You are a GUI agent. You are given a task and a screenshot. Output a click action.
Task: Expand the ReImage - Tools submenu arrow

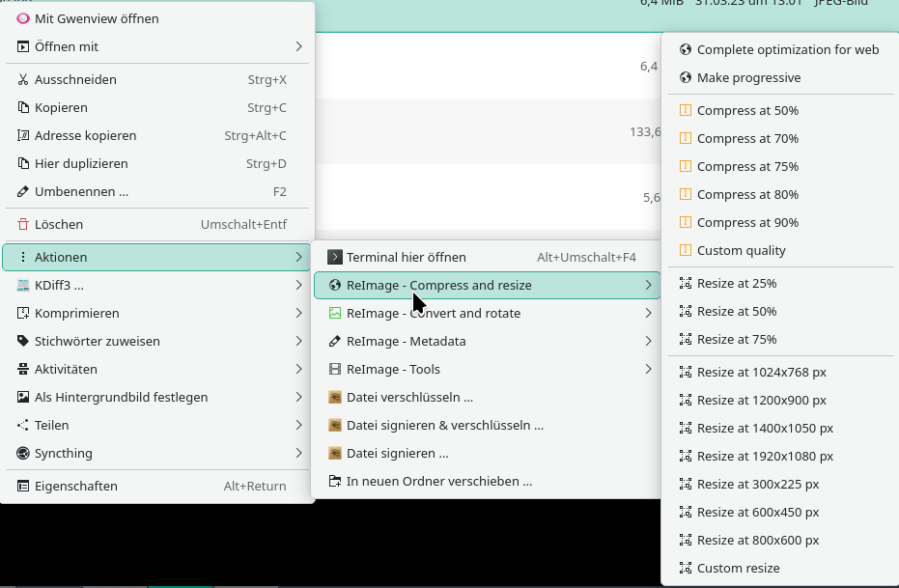click(x=648, y=369)
